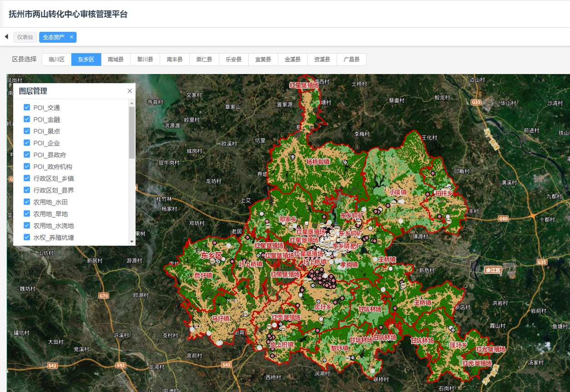
Task: Click the left arrow to collapse tabs
Action: (x=6, y=37)
